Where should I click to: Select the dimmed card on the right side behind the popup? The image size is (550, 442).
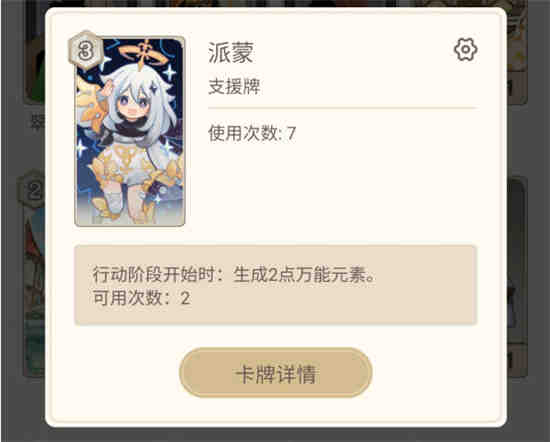pyautogui.click(x=517, y=277)
